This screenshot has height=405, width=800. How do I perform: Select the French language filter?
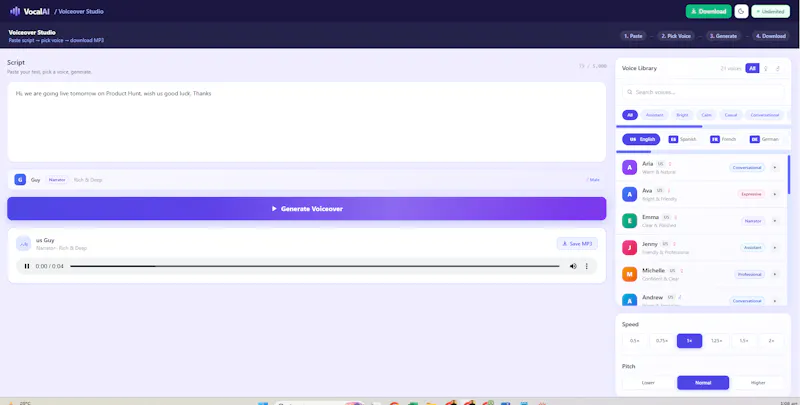(x=723, y=139)
